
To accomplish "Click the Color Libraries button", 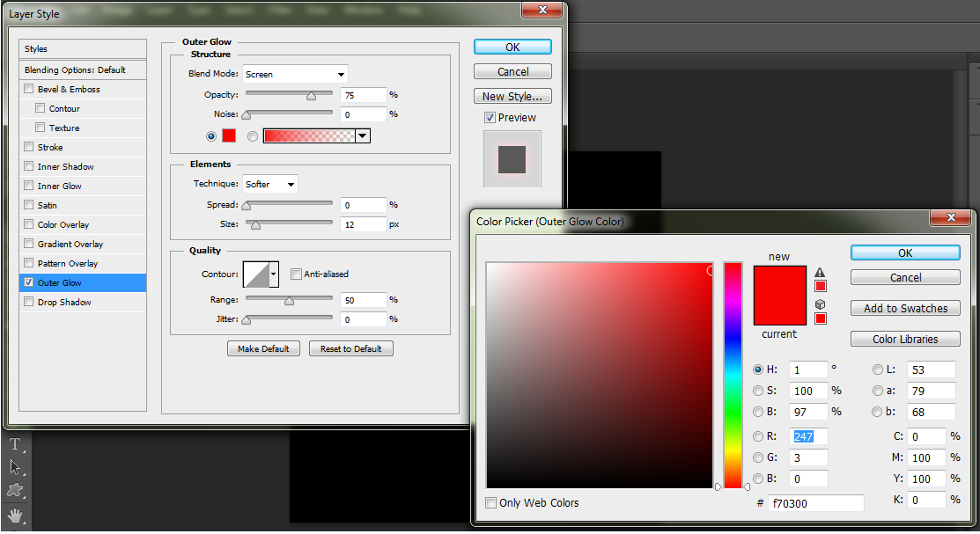I will click(905, 339).
